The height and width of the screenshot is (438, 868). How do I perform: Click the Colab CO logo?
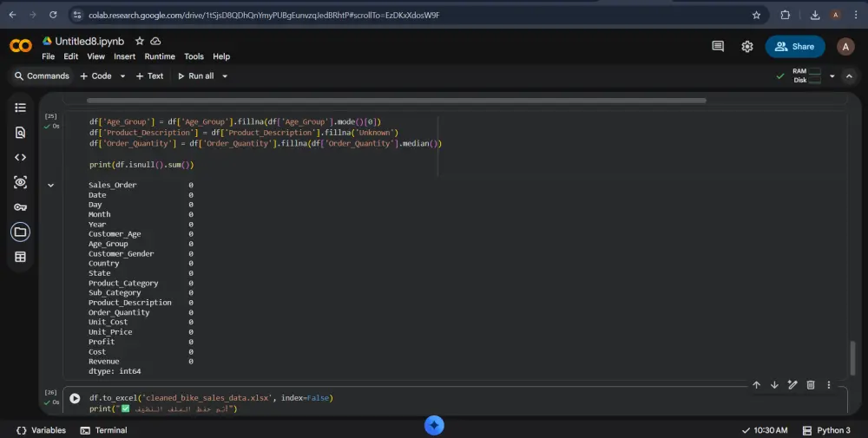(21, 46)
